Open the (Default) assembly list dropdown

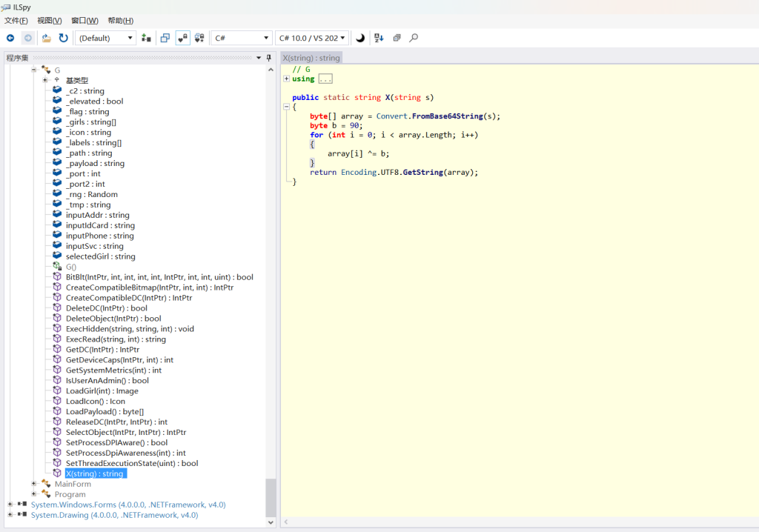(105, 38)
